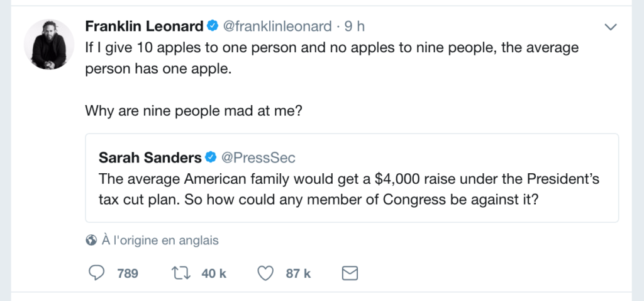This screenshot has width=644, height=301.
Task: Click the 9 h timestamp
Action: (354, 26)
